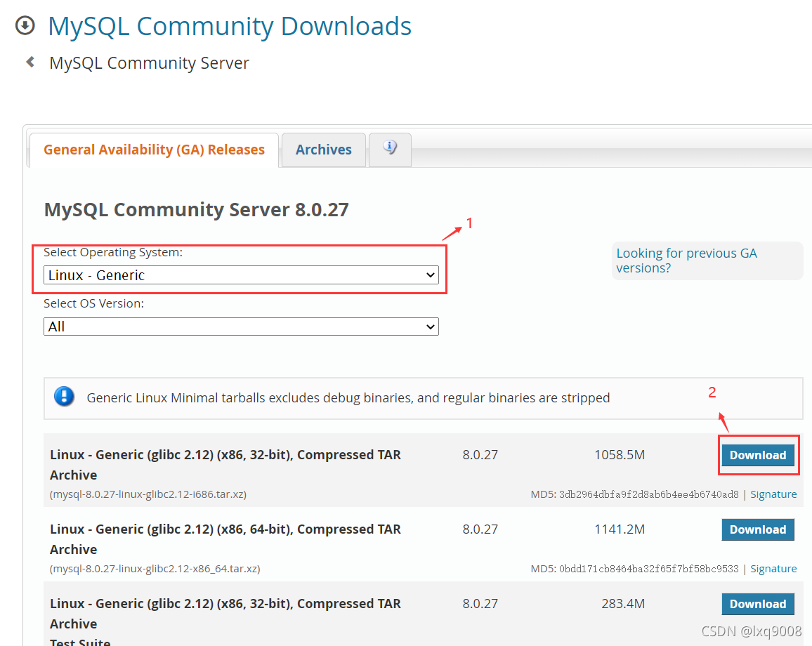Go back to MySQL Community Server
Screen dimensions: 812x646
149,62
